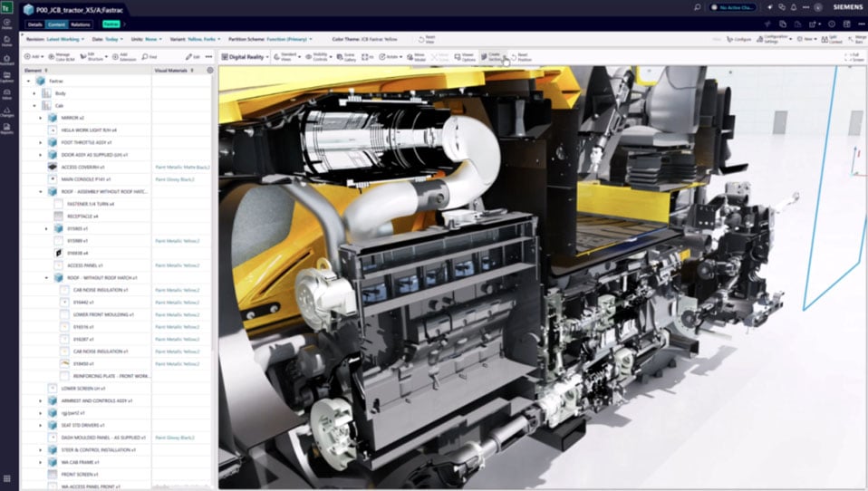
Task: Collapse ROOF - ASSEMBLY WITHOUT ROOF HATCH node
Action: tap(41, 191)
